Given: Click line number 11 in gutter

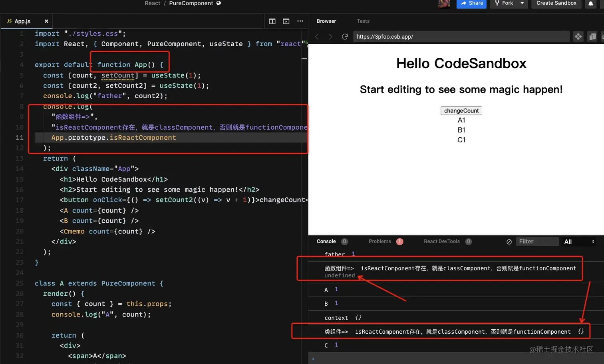Looking at the screenshot, I should point(19,138).
